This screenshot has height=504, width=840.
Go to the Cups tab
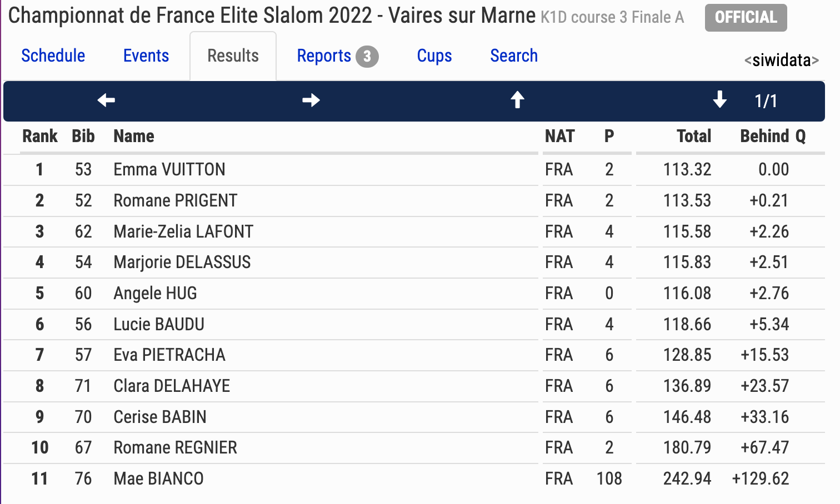click(434, 56)
